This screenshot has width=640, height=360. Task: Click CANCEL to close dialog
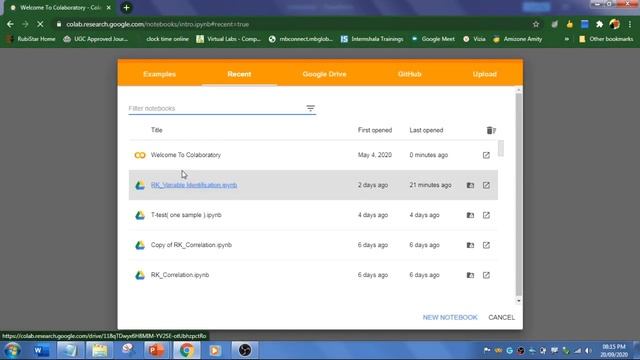pos(501,317)
